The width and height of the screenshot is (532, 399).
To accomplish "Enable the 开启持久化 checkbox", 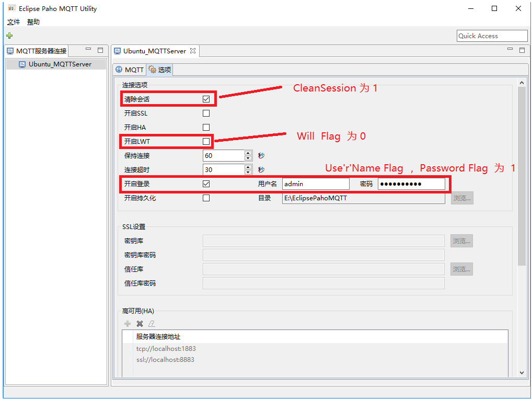I will click(206, 198).
